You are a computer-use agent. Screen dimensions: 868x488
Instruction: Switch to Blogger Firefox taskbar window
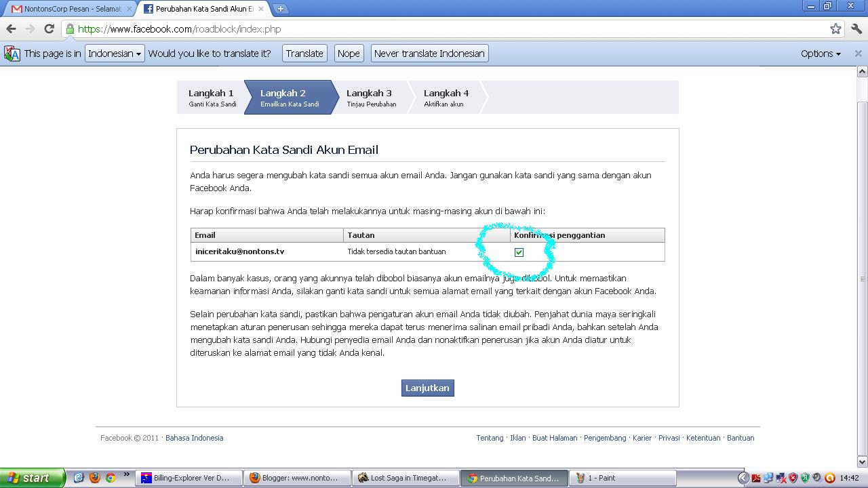tap(296, 478)
